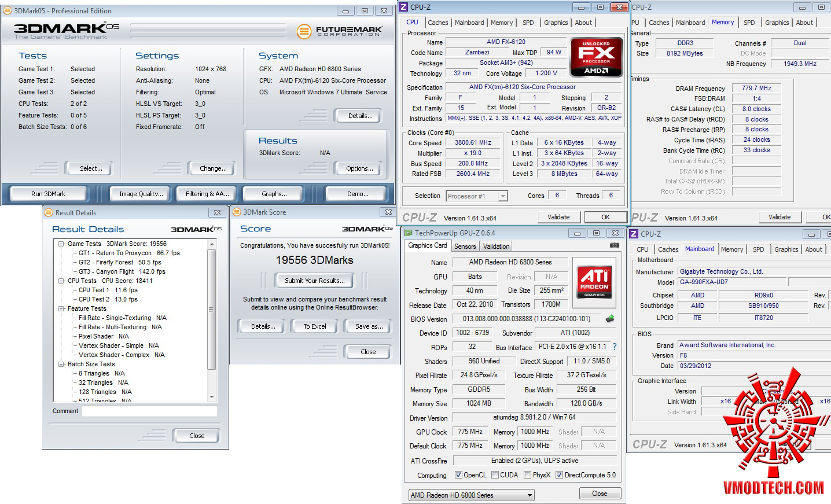Click the Comment input field in Result Details
Screen dimensions: 831x504
(x=149, y=411)
